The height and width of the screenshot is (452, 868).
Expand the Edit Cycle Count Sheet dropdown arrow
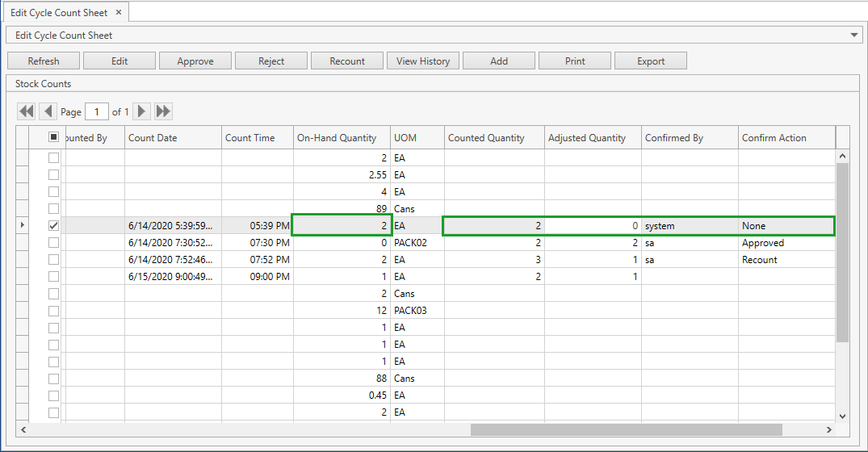[x=855, y=36]
